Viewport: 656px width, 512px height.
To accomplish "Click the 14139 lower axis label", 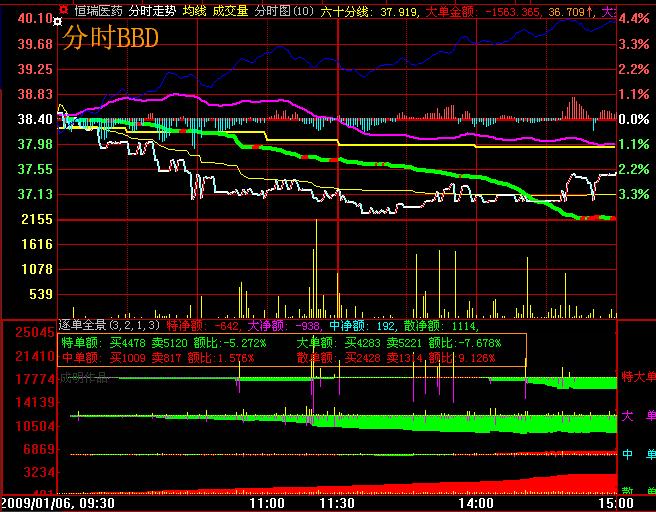I will click(x=35, y=402).
